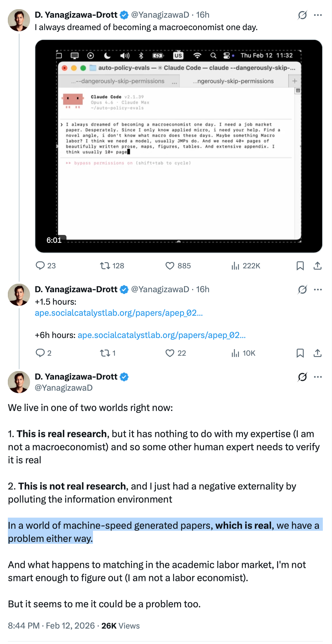This screenshot has width=332, height=644.
Task: Play the 6:01 Claude Code video
Action: [179, 146]
